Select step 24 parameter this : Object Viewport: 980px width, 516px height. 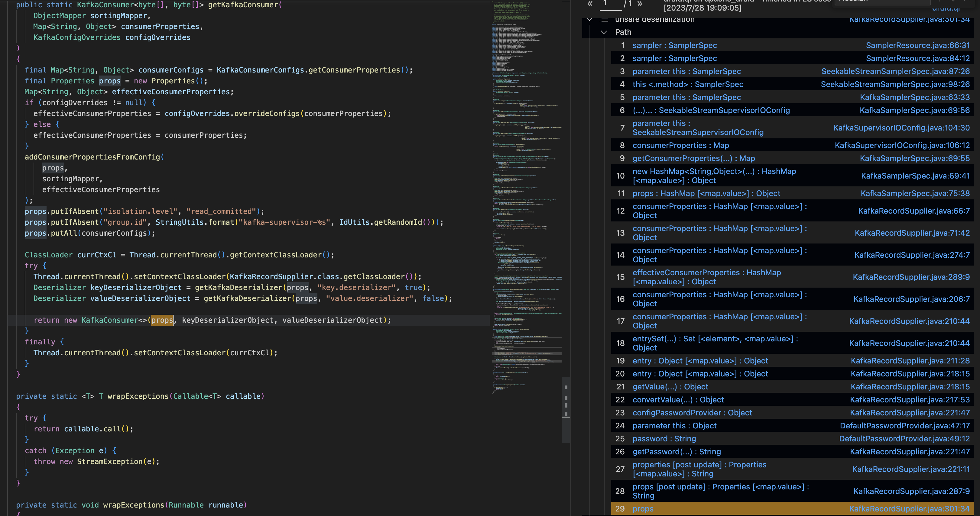674,425
